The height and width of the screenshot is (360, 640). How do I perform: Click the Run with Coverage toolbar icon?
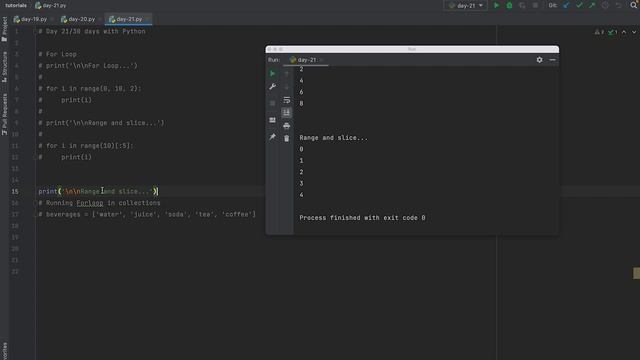tap(522, 5)
